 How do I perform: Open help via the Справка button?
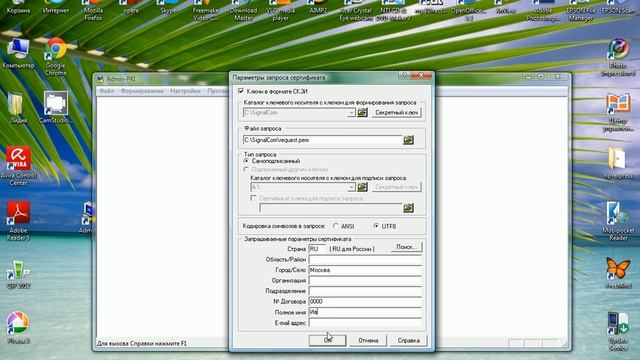tap(408, 340)
